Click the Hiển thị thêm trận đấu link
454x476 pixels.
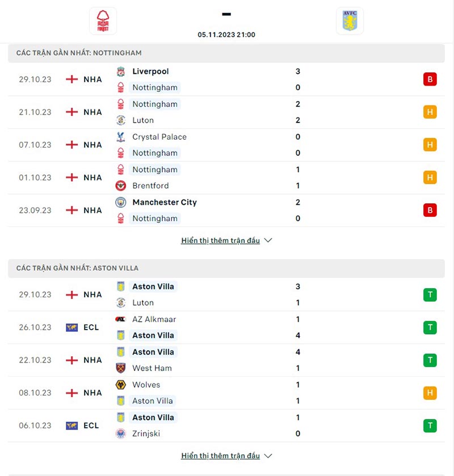coord(221,241)
